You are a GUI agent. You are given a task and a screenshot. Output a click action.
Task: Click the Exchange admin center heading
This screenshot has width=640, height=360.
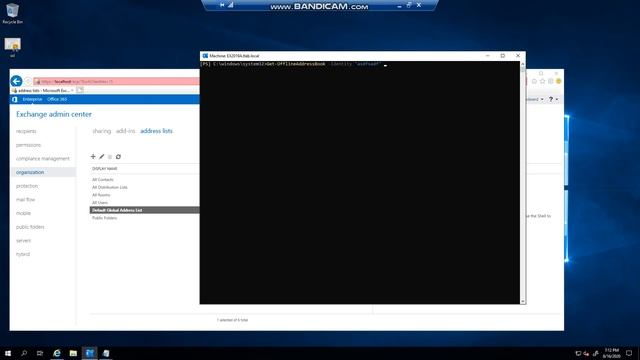tap(54, 114)
